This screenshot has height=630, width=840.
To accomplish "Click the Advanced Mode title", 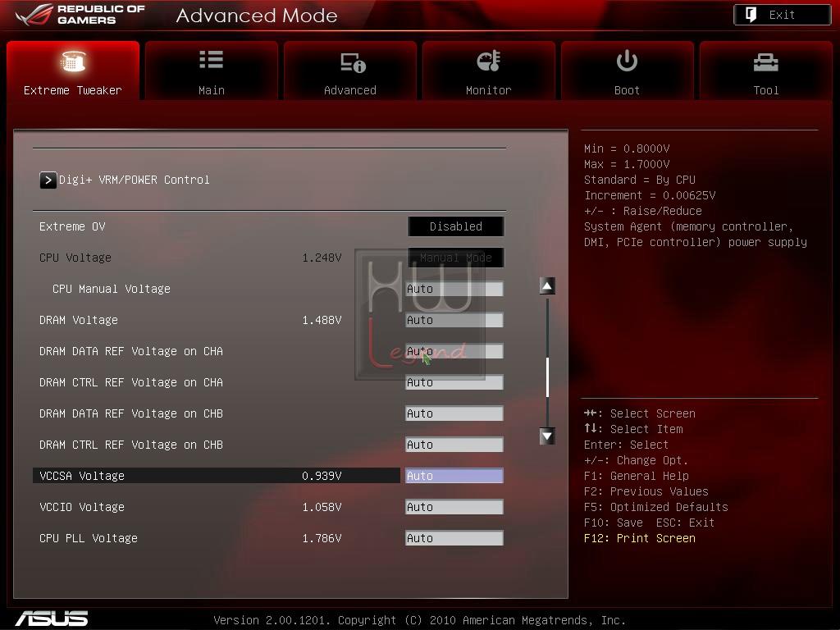I will point(257,16).
